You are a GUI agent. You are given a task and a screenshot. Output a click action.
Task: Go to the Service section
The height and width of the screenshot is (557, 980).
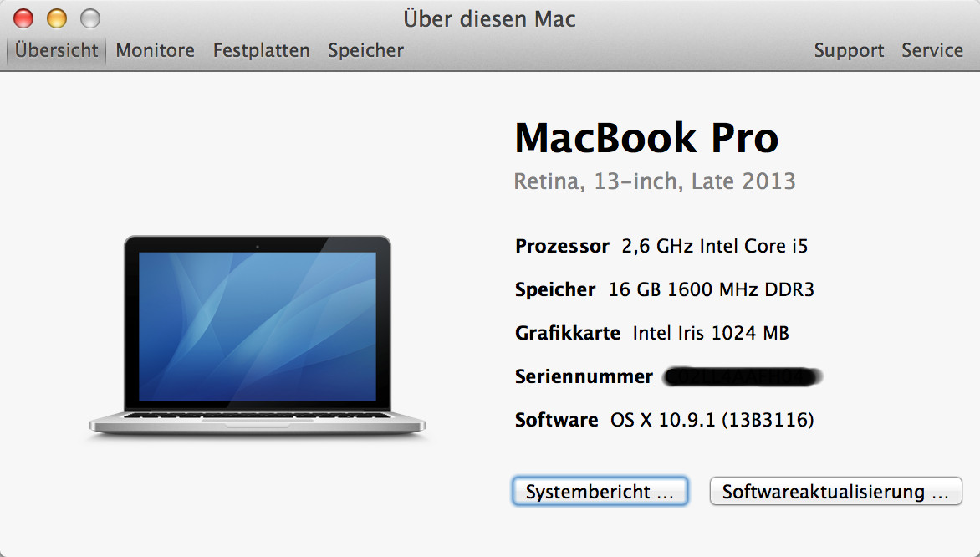(932, 50)
